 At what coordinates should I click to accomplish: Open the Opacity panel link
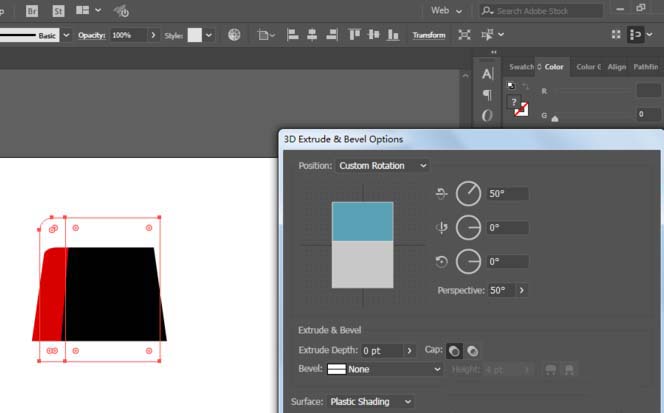tap(91, 35)
